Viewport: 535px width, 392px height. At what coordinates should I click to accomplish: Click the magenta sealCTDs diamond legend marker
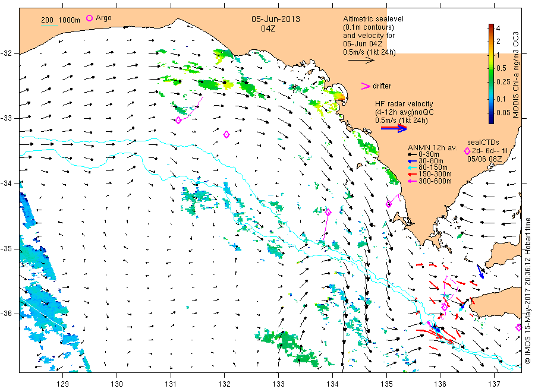[x=467, y=151]
